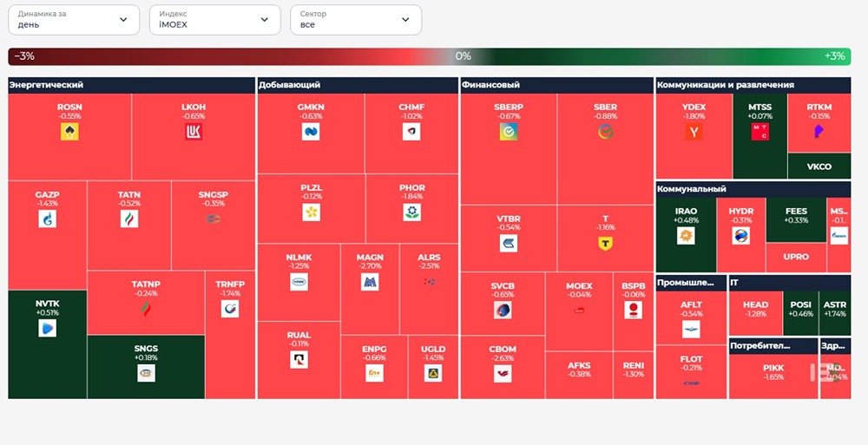Click the VTB logo in VTBR tile
The image size is (868, 445).
pyautogui.click(x=509, y=243)
